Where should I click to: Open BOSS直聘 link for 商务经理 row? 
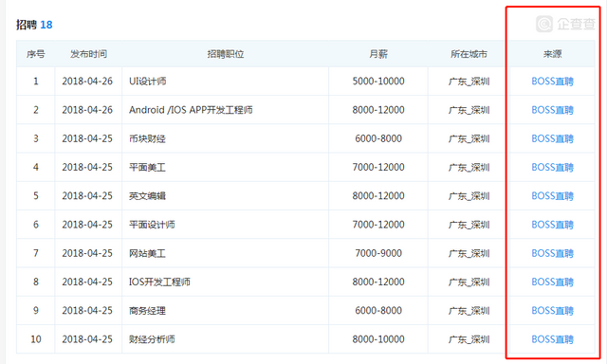(x=552, y=310)
